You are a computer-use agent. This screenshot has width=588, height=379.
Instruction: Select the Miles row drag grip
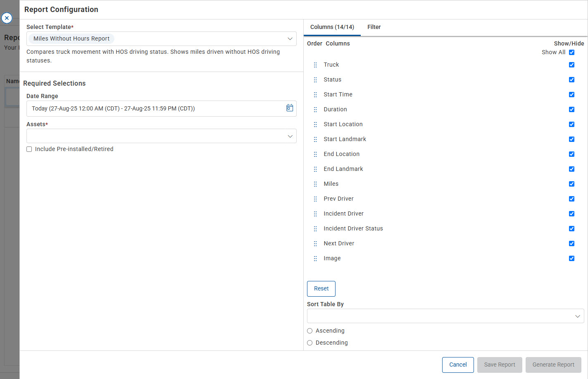[x=315, y=184]
